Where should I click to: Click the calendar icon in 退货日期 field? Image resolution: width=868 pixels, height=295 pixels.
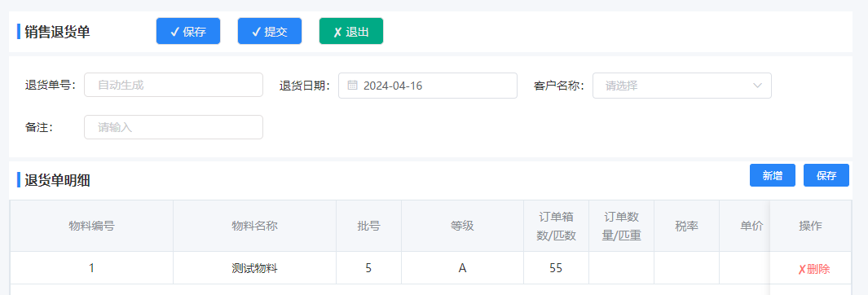point(352,86)
